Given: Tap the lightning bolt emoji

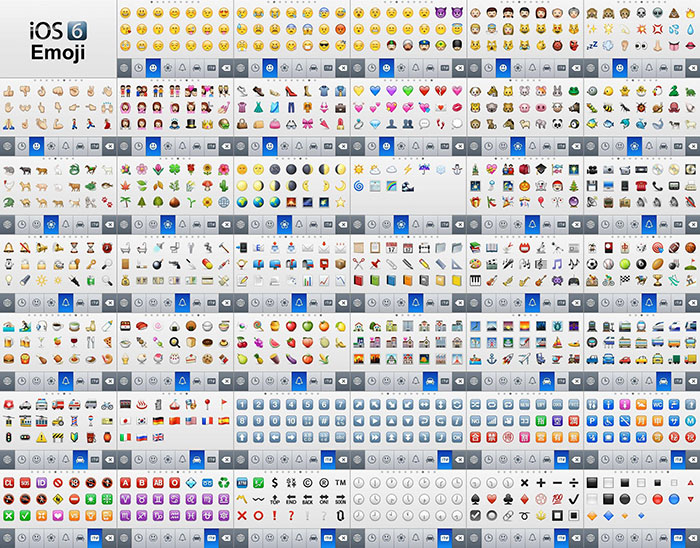Looking at the screenshot, I should [408, 170].
